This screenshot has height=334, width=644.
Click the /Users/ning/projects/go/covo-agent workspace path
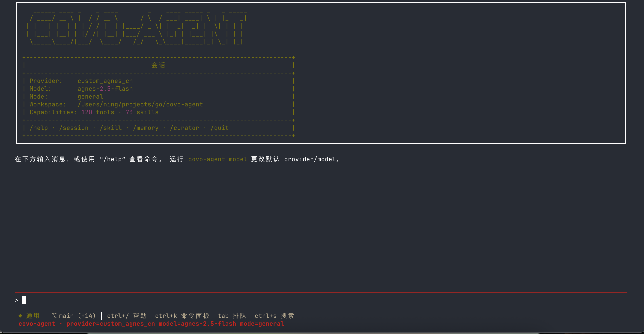pos(140,104)
